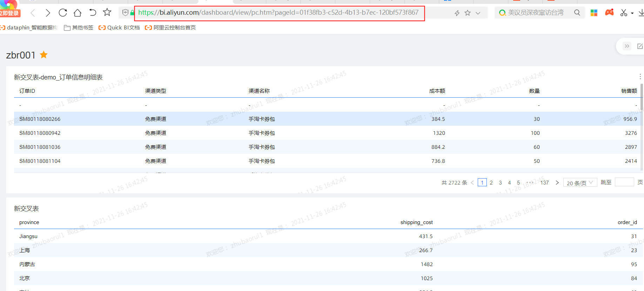Expand address bar dropdown chevron
This screenshot has width=644, height=291.
click(478, 13)
